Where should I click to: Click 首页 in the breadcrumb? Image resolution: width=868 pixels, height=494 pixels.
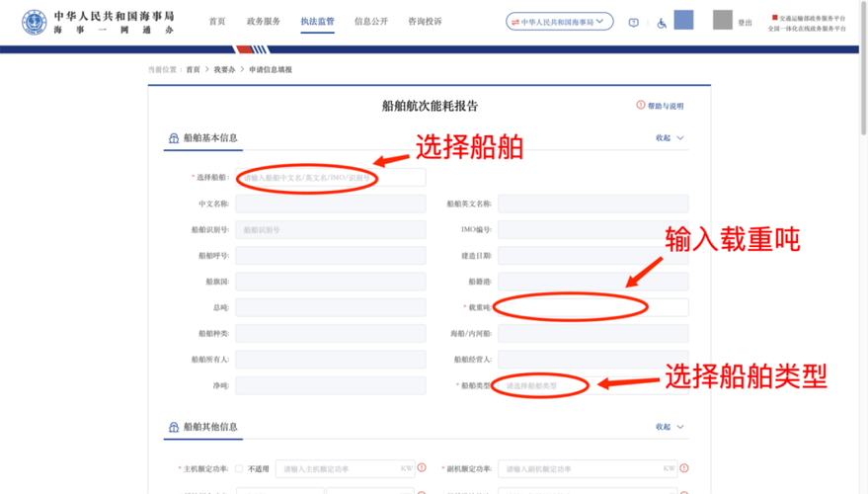193,70
